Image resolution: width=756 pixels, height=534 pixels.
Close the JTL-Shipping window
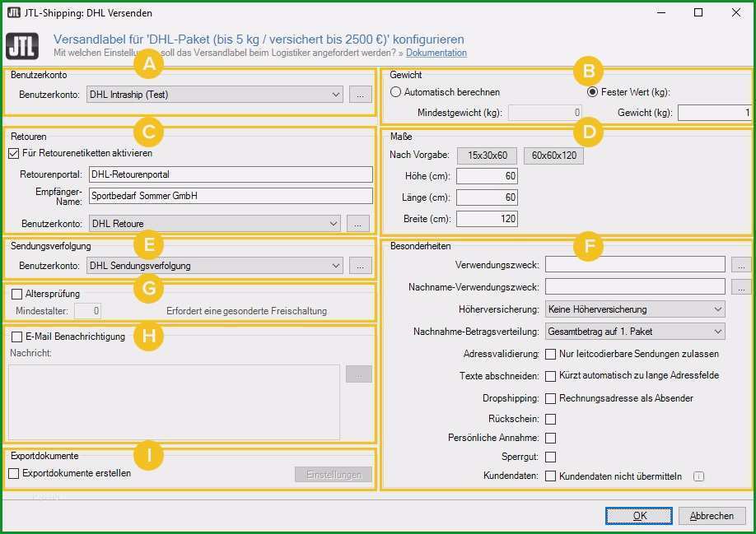tap(735, 12)
